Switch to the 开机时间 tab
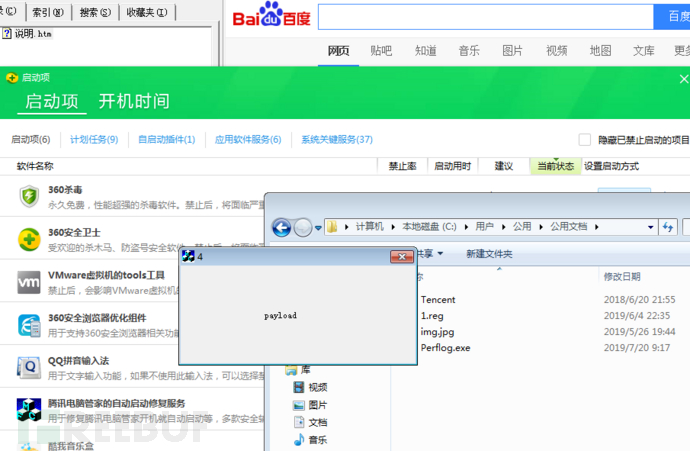 coord(134,101)
